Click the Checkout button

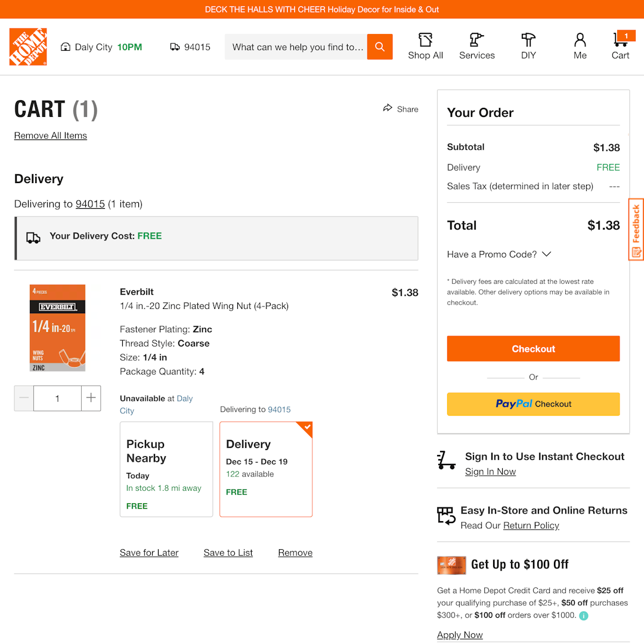[533, 349]
